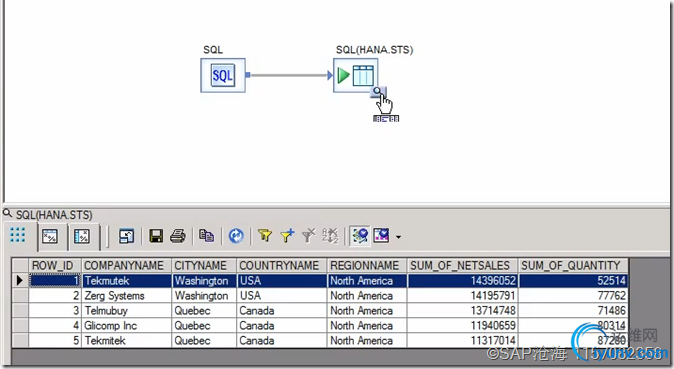Click the SQL(HANA.STS) label above target node

coord(374,50)
